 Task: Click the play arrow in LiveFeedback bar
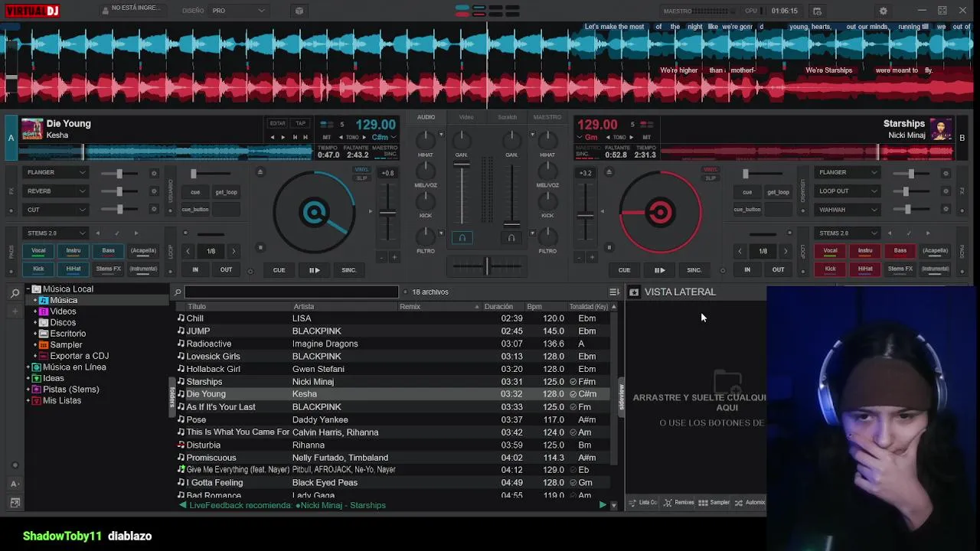(x=603, y=505)
